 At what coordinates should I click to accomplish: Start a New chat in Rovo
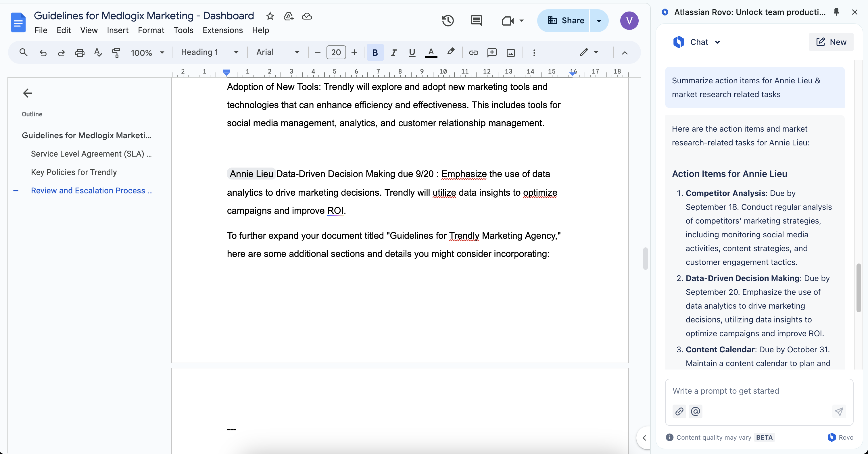point(831,42)
